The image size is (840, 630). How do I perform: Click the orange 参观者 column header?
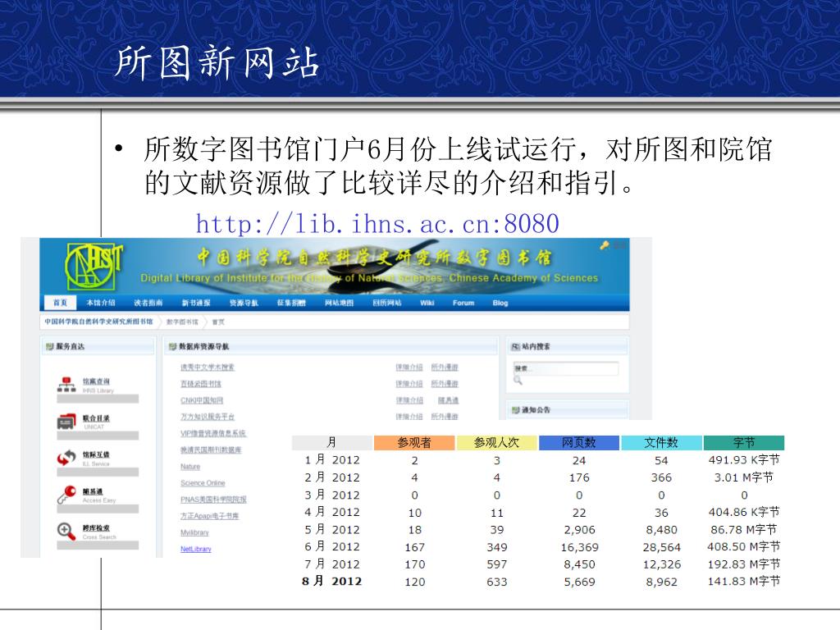(x=414, y=442)
